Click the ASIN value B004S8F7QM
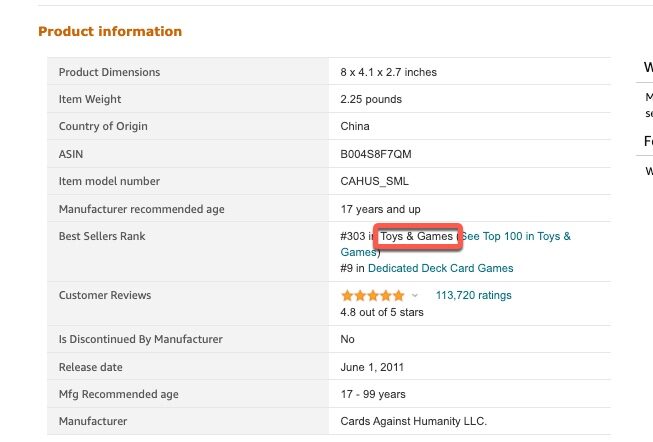This screenshot has width=653, height=442. tap(378, 154)
